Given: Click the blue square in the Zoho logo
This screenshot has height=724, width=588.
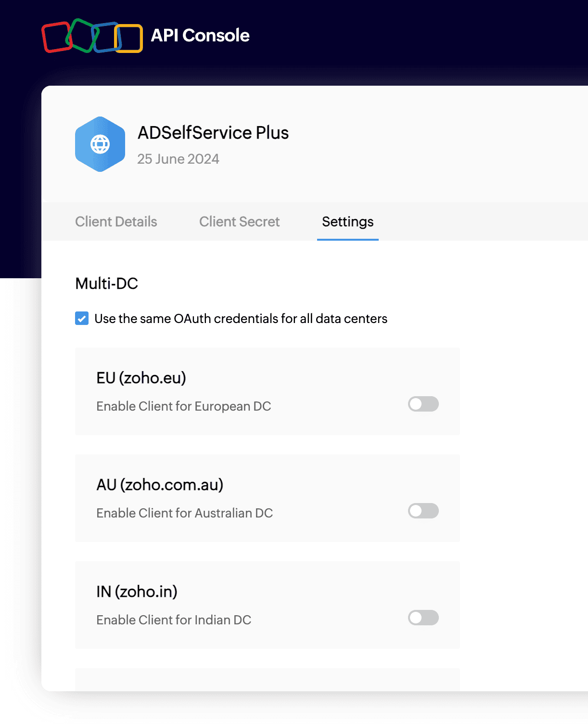Looking at the screenshot, I should pyautogui.click(x=105, y=38).
